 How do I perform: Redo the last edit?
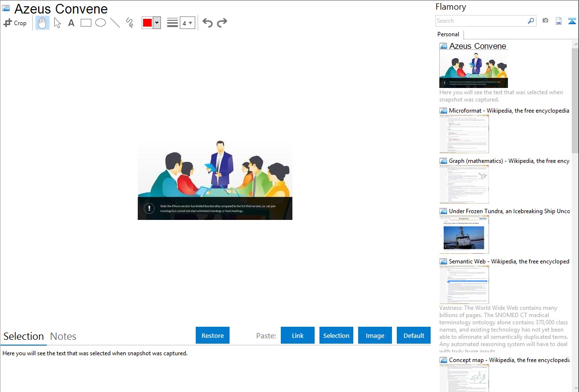tap(222, 23)
